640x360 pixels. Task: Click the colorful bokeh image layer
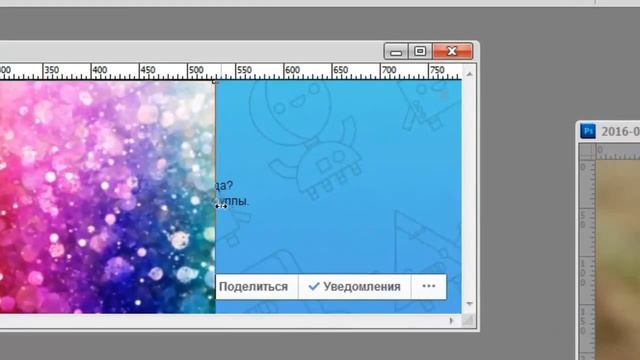107,197
